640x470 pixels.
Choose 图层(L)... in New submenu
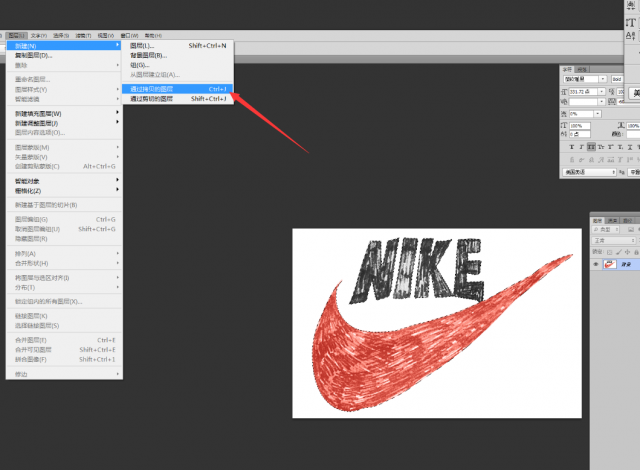(178, 45)
